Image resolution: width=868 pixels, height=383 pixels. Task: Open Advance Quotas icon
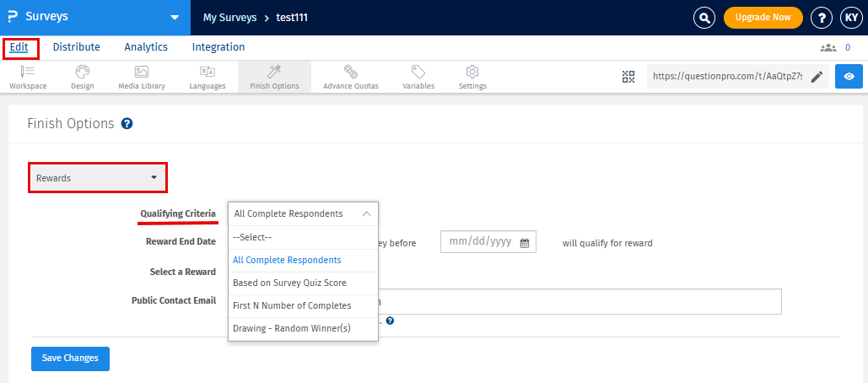click(x=350, y=76)
